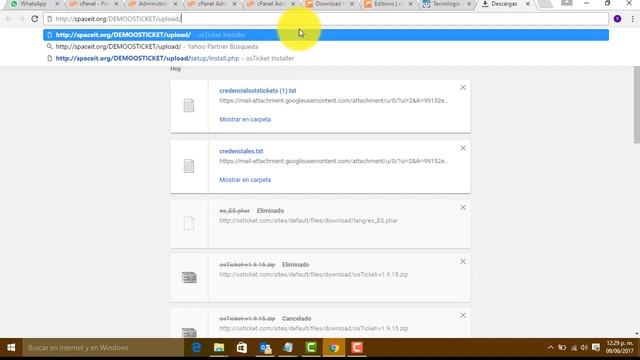Open the credenciales.txt download
640x360 pixels.
pos(241,151)
